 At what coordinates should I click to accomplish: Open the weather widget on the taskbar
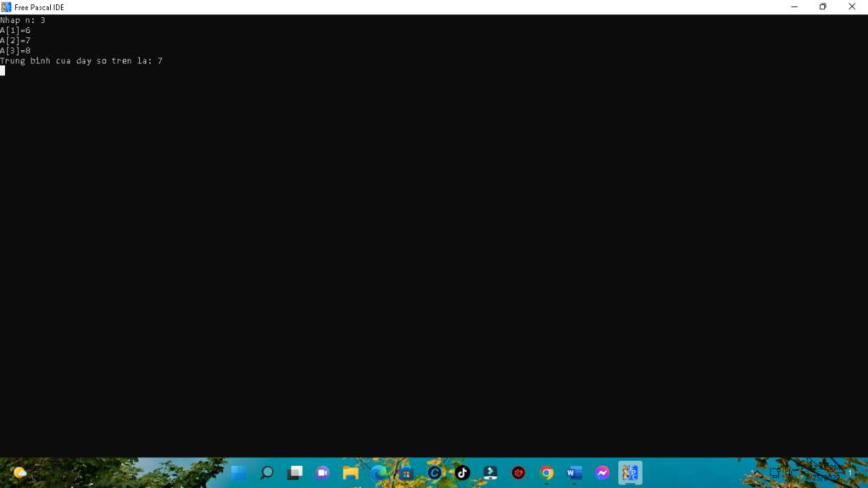(20, 473)
